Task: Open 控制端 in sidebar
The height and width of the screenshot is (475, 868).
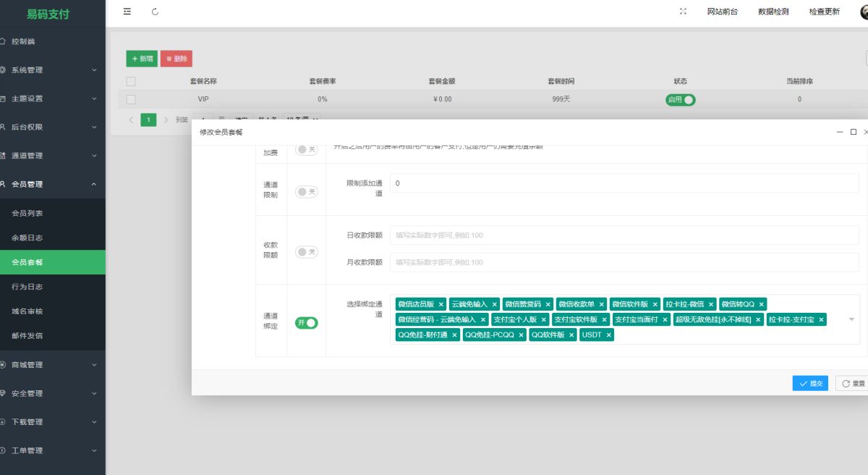Action: (52, 41)
